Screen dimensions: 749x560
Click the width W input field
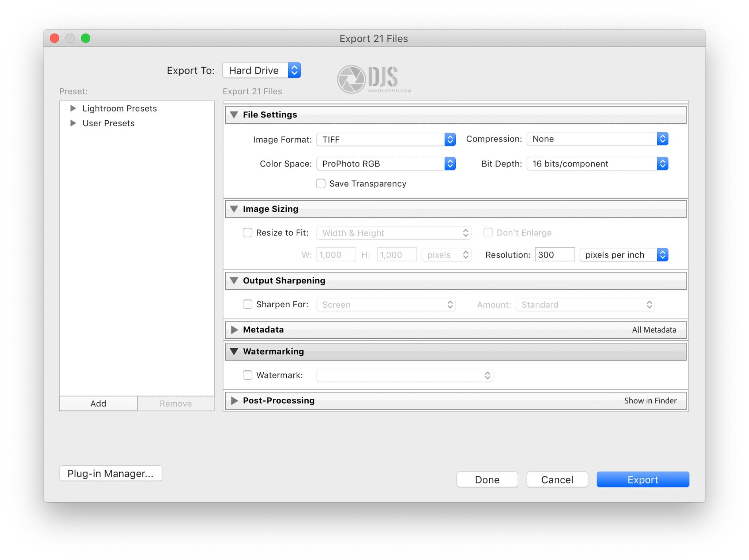[x=336, y=255]
